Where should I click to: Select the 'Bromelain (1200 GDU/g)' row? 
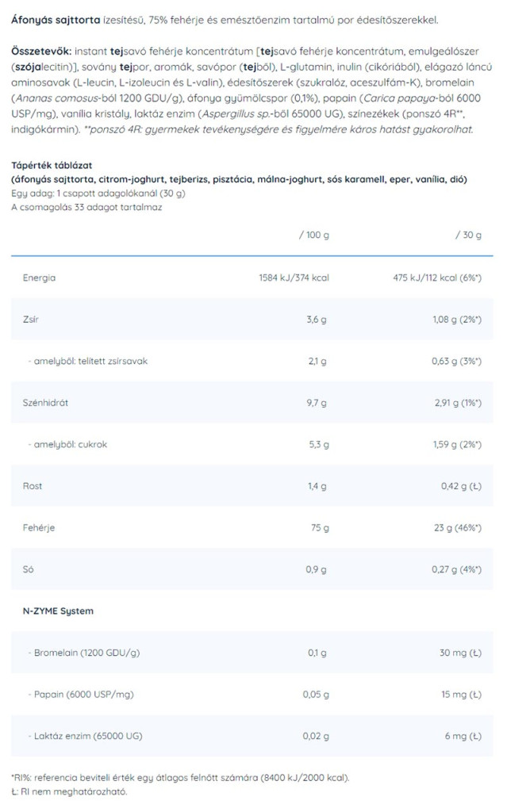coord(87,652)
